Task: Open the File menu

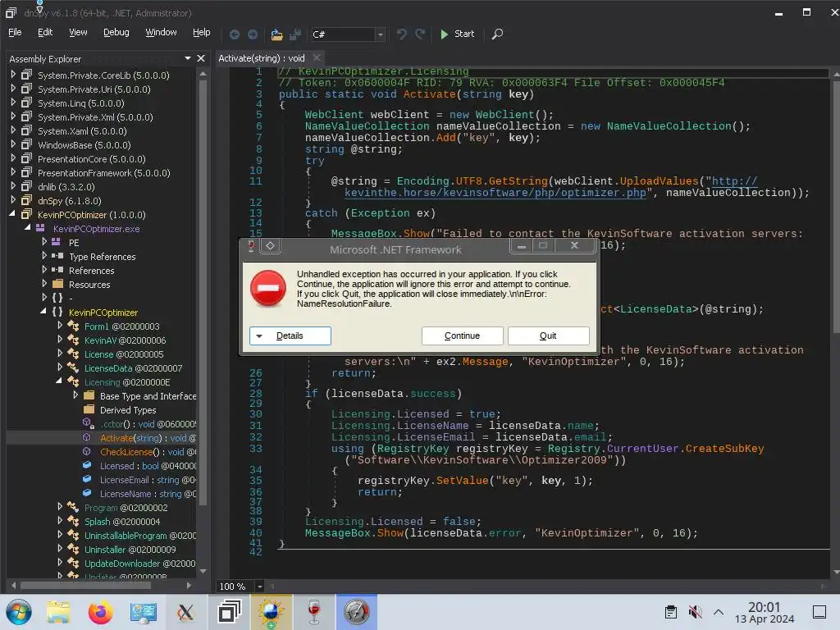Action: click(15, 33)
